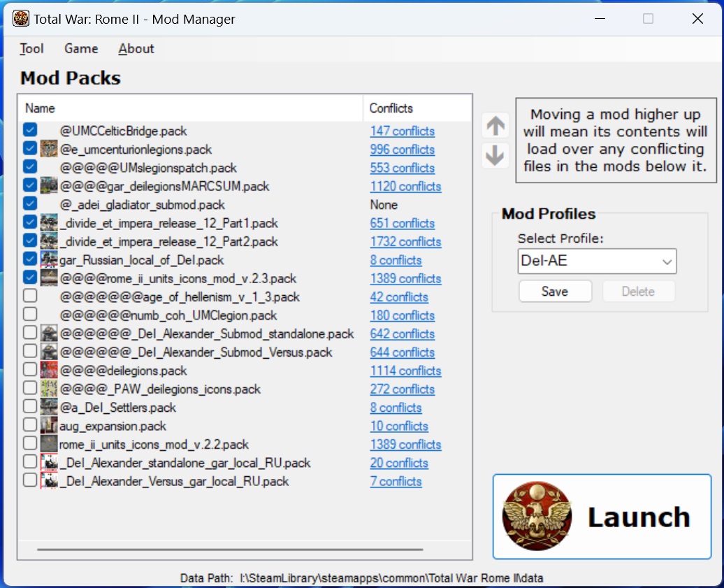Click the title bar app icon
Image resolution: width=724 pixels, height=588 pixels.
point(21,19)
